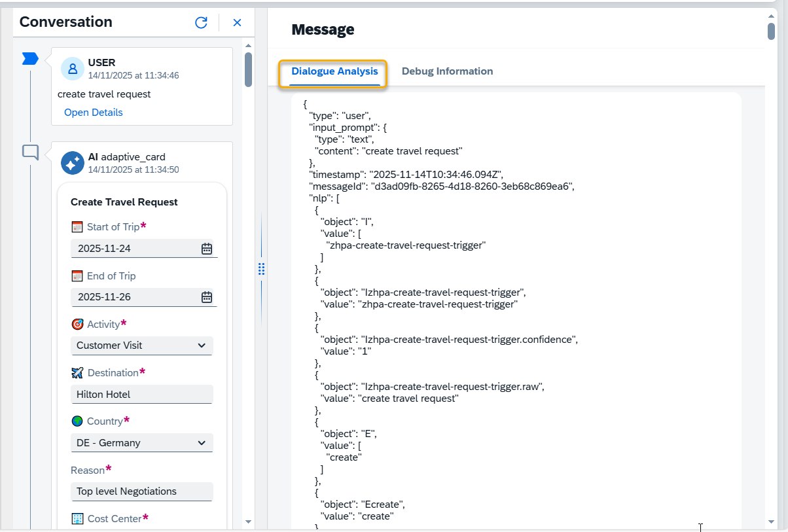Click the Conversation panel scrollbar down arrow
The height and width of the screenshot is (532, 788).
pos(248,522)
